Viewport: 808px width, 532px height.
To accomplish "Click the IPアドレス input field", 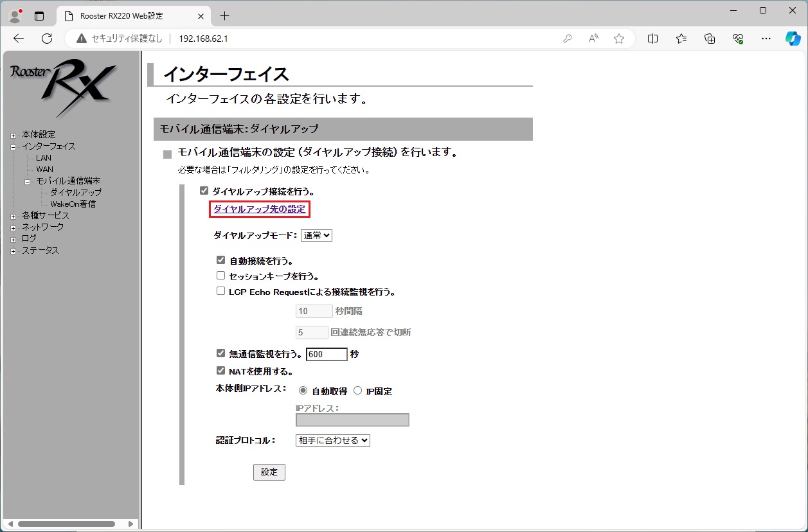I will point(352,420).
